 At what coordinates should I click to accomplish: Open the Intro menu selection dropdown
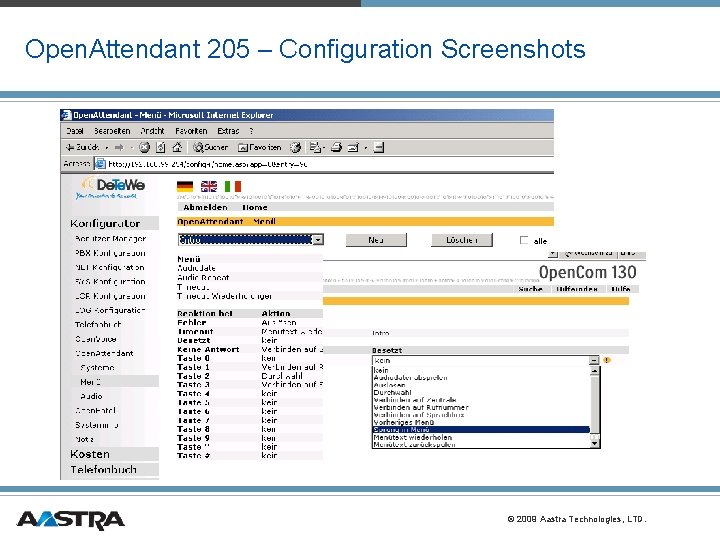point(318,240)
